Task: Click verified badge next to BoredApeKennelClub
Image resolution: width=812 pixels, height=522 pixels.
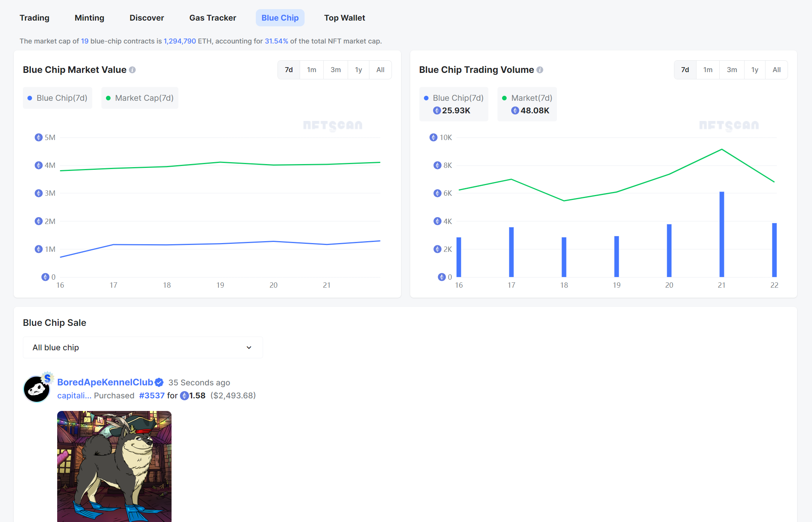Action: point(159,382)
